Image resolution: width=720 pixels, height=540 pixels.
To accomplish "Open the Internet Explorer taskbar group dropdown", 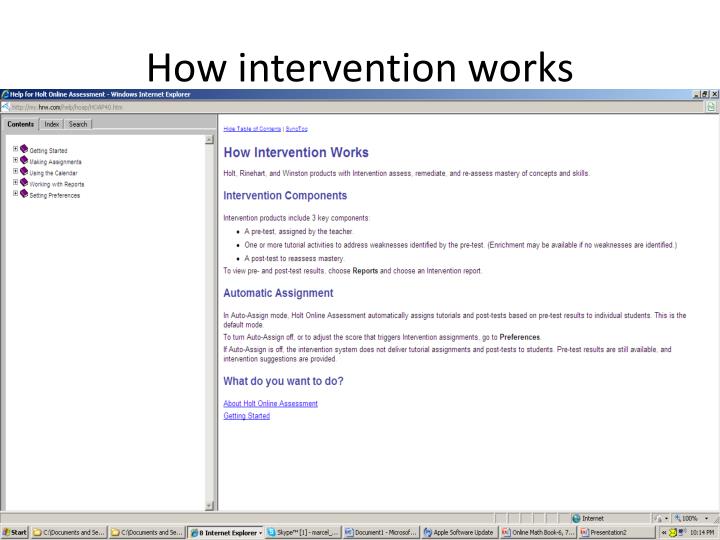I will 260,533.
